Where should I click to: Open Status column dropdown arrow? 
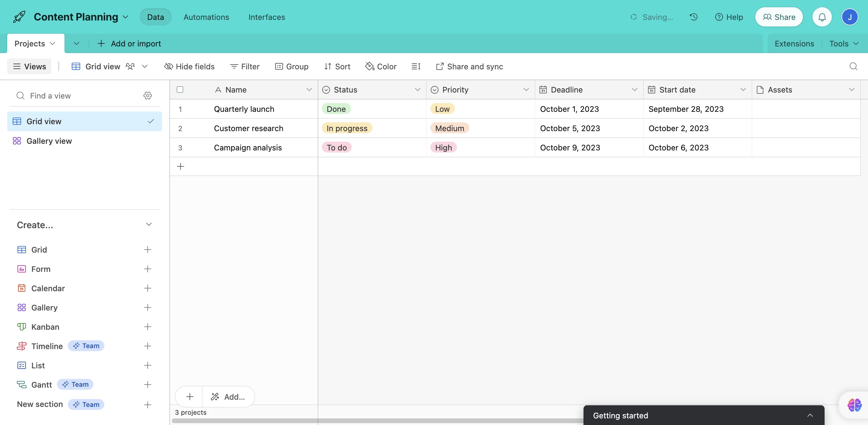(417, 90)
